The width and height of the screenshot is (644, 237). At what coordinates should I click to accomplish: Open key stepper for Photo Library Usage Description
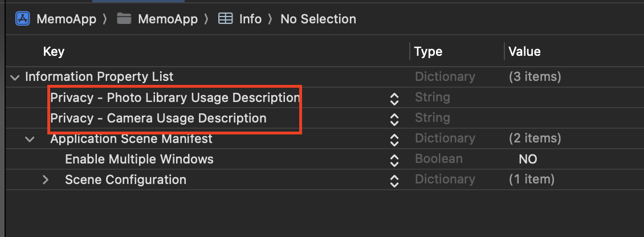pos(394,99)
